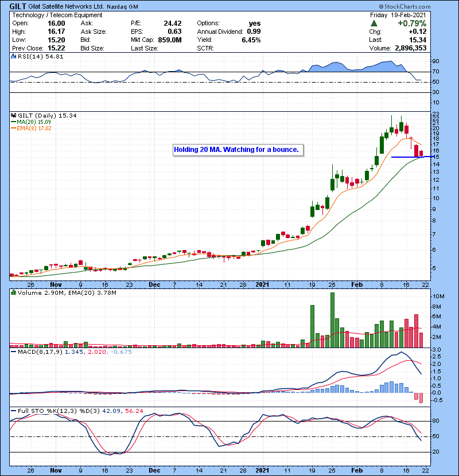Click the SCTR: label
Viewport: 459px width, 476px height.
205,48
